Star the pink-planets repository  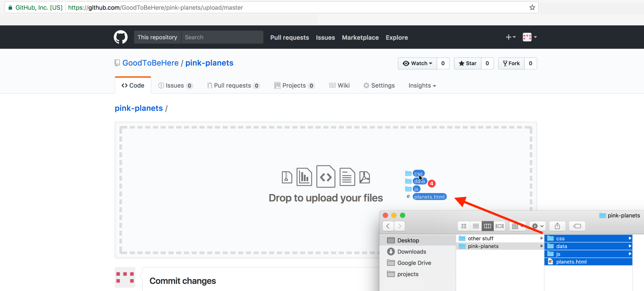pyautogui.click(x=468, y=63)
